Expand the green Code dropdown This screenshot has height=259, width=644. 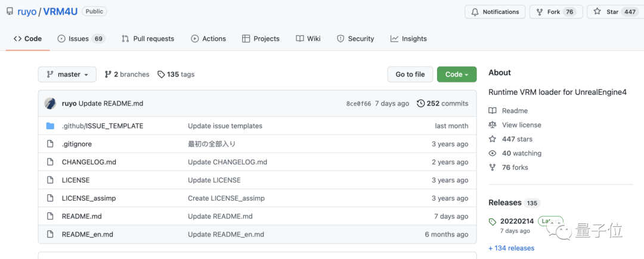click(457, 74)
